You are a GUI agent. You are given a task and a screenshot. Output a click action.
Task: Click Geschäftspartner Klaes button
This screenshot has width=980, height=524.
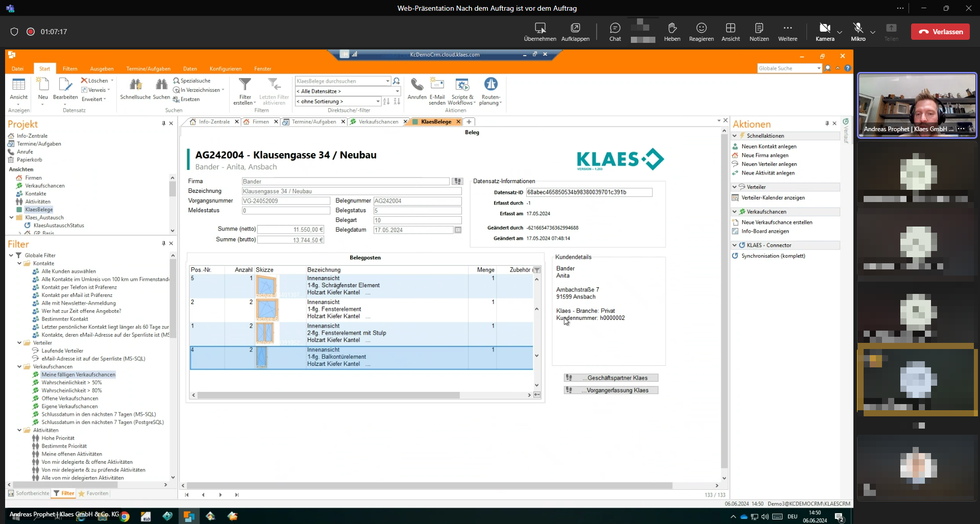610,378
